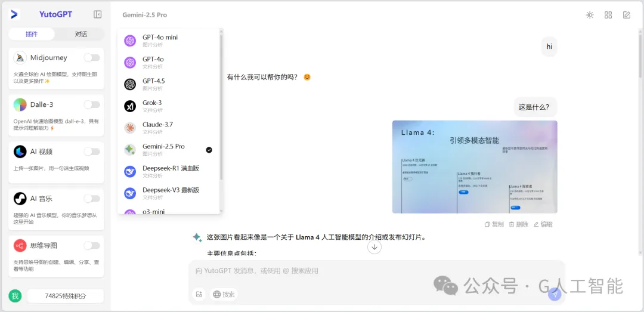
Task: Collapse the sidebar with panel icon
Action: [97, 14]
